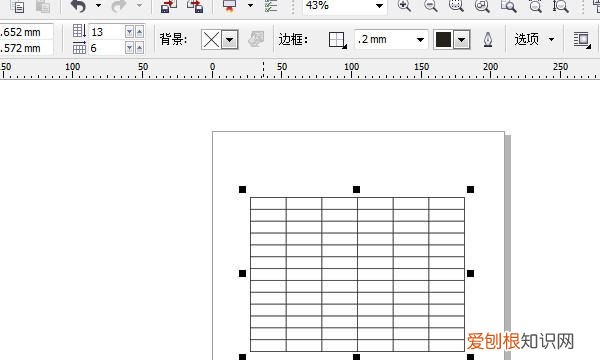Click the Zoom Out magnifier icon
Image resolution: width=600 pixels, height=360 pixels.
[x=431, y=6]
